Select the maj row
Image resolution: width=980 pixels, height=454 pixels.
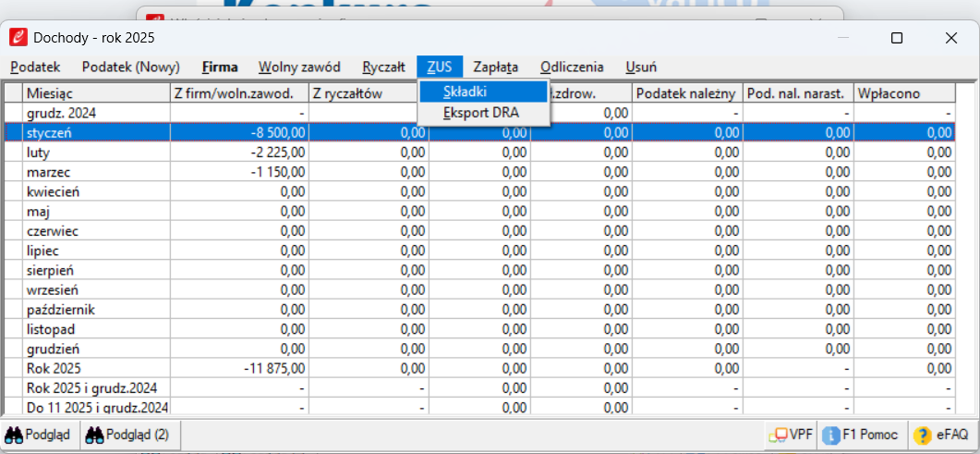click(x=480, y=212)
